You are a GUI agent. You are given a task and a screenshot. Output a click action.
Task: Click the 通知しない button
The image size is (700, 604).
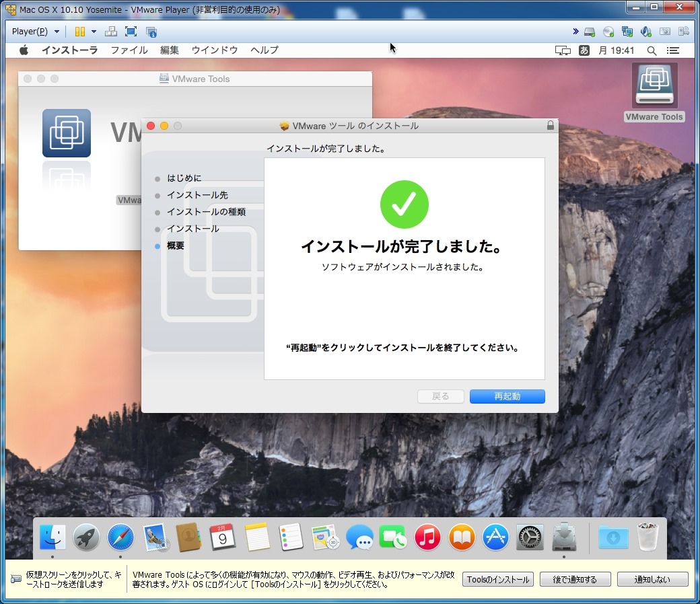pos(652,580)
